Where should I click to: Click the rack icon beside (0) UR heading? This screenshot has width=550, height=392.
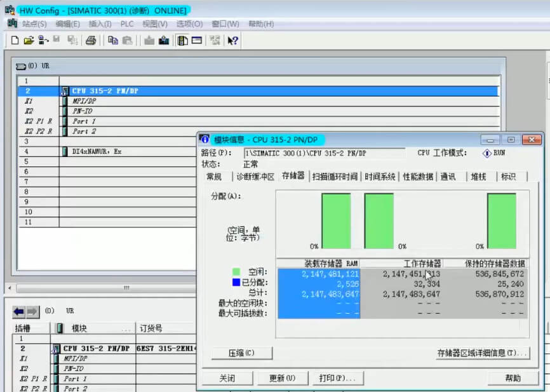(21, 66)
